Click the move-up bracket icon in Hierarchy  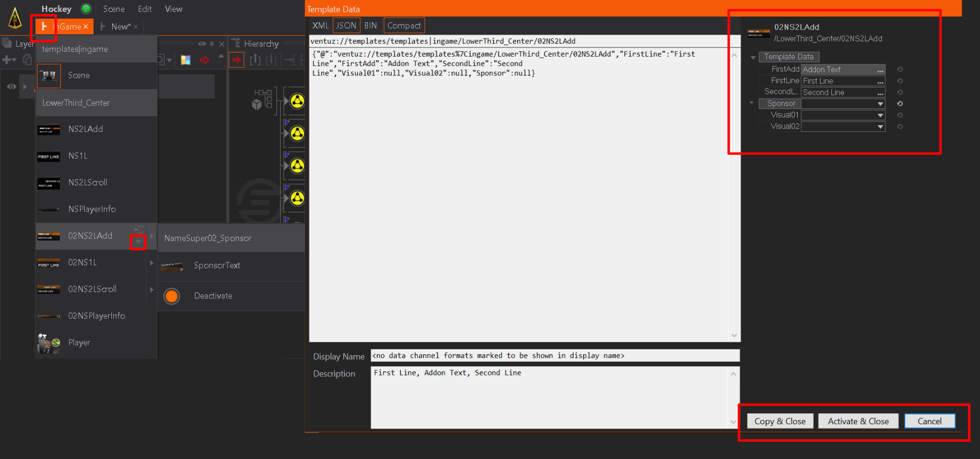click(x=255, y=60)
